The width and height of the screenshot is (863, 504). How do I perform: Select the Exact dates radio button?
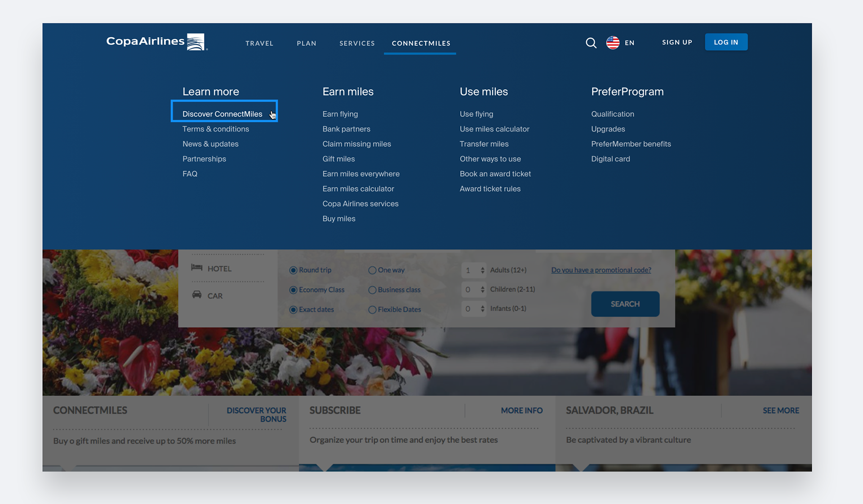tap(293, 309)
